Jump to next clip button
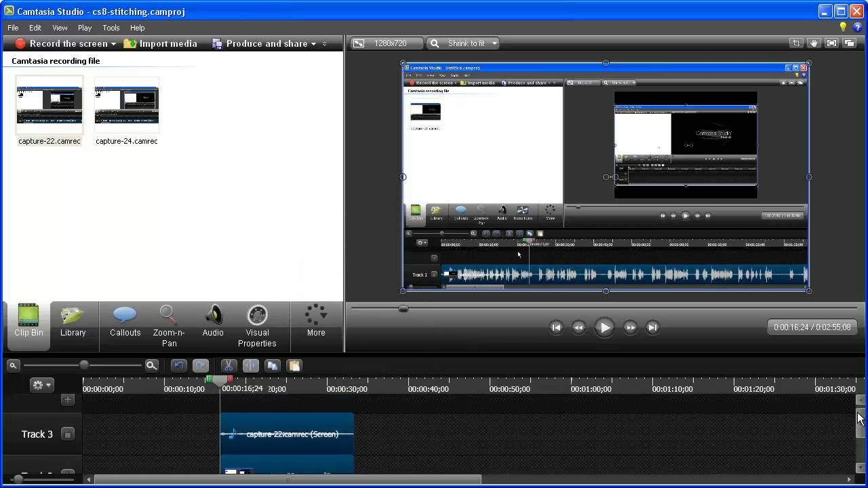The height and width of the screenshot is (488, 868). coord(652,327)
